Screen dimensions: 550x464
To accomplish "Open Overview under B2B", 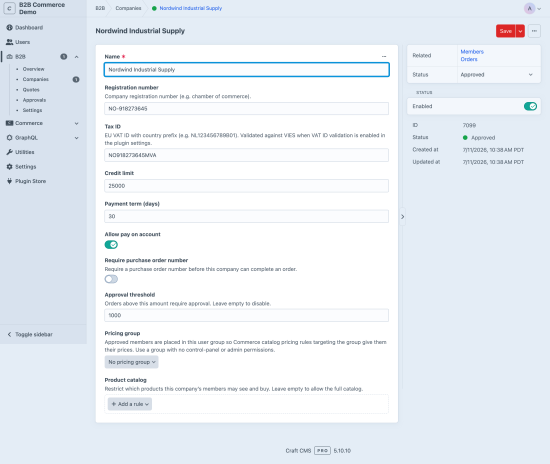I will click(33, 69).
